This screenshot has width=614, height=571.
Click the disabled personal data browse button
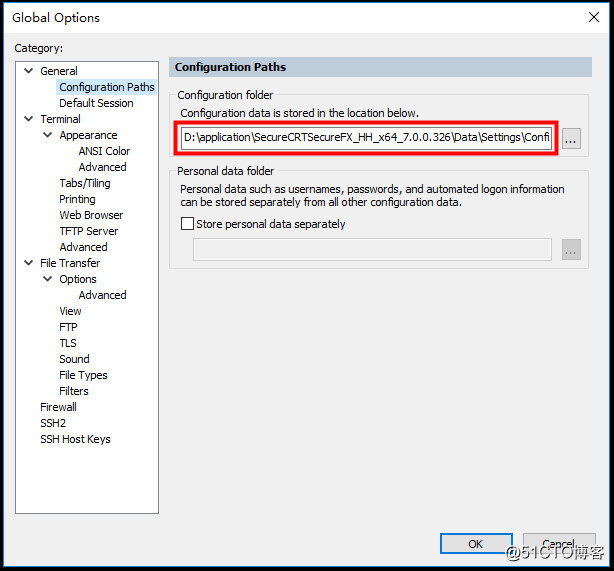(x=571, y=249)
